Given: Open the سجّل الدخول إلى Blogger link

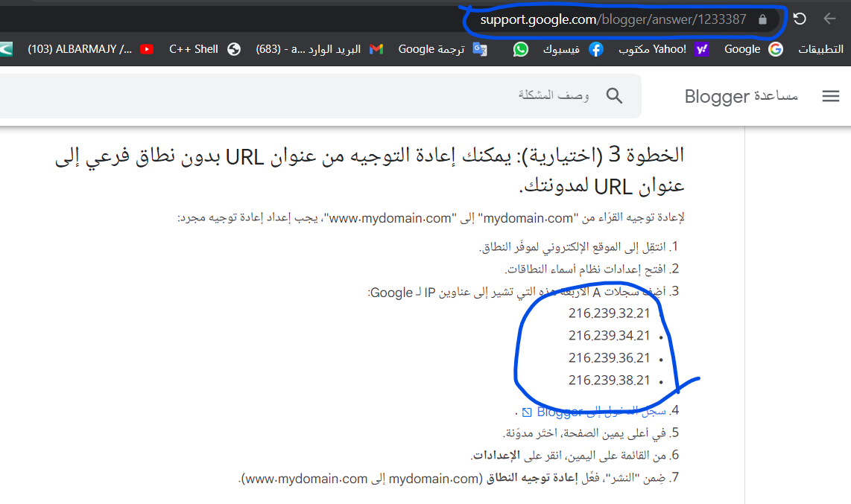Looking at the screenshot, I should point(601,412).
